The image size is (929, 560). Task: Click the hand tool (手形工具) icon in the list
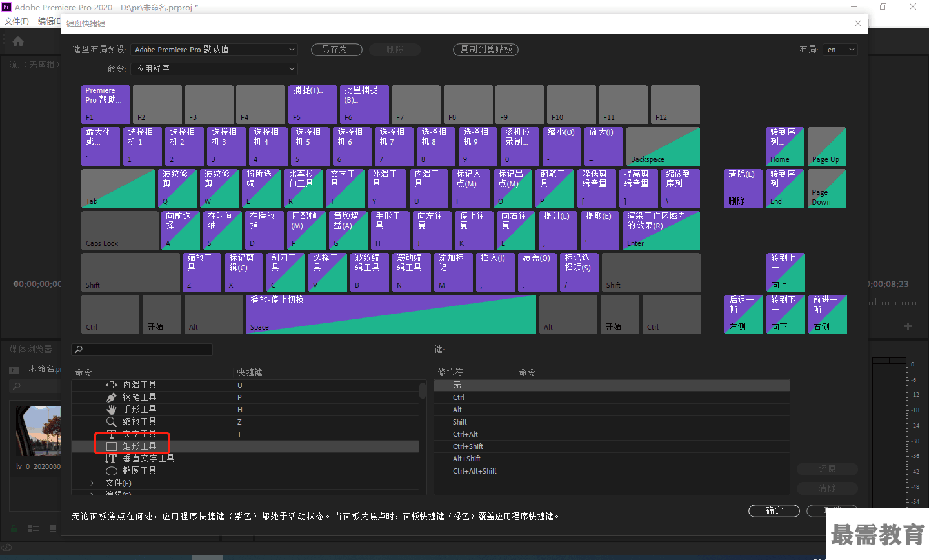(x=112, y=409)
